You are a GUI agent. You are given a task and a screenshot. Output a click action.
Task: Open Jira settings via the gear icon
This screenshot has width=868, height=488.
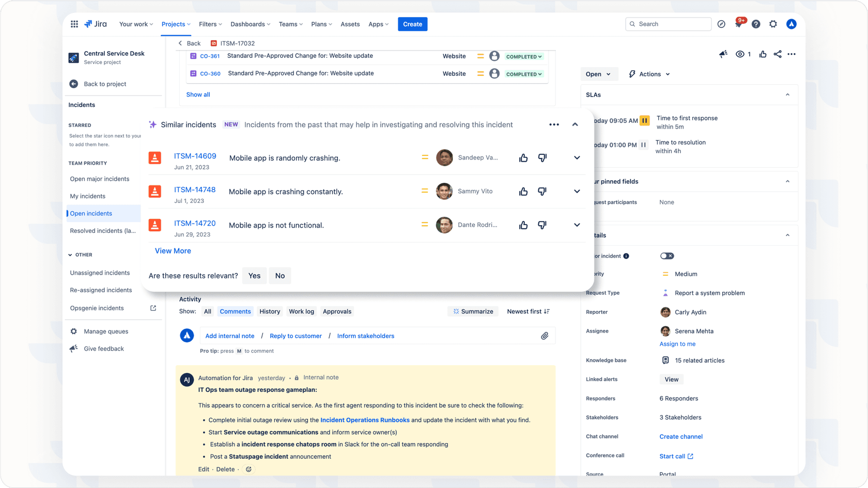click(x=773, y=24)
